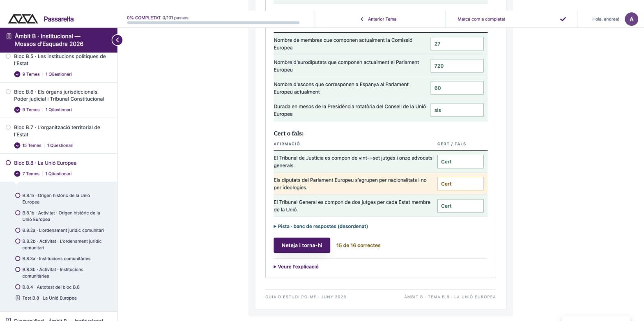Open 1 Qüestionari link under Bloc B.7
The height and width of the screenshot is (321, 644).
(x=60, y=145)
